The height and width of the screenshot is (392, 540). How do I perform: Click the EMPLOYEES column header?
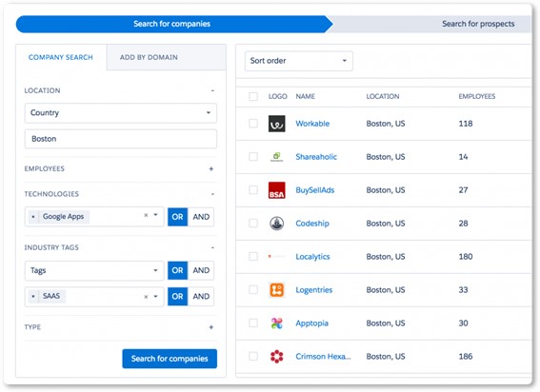point(476,97)
